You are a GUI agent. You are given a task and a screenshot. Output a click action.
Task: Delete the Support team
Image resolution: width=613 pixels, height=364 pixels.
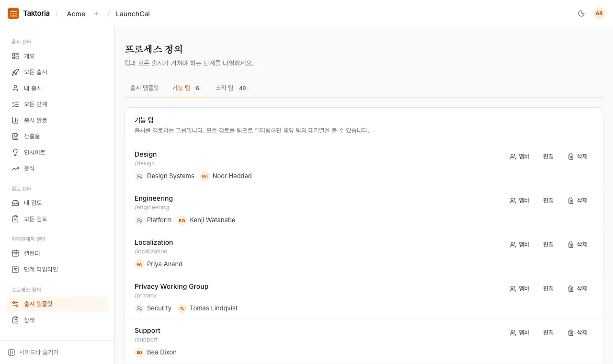click(x=578, y=332)
